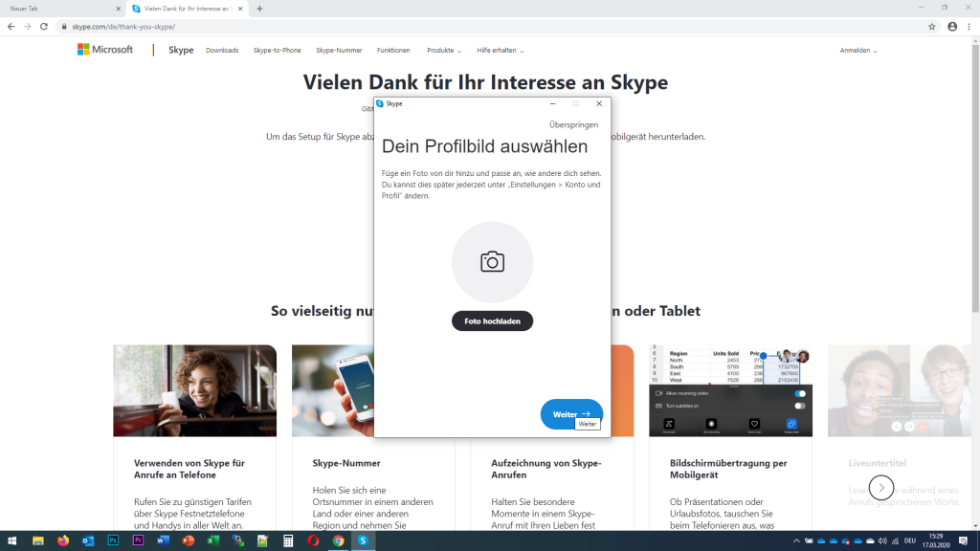This screenshot has height=551, width=980.
Task: Close the Skype setup dialog window
Action: point(599,103)
